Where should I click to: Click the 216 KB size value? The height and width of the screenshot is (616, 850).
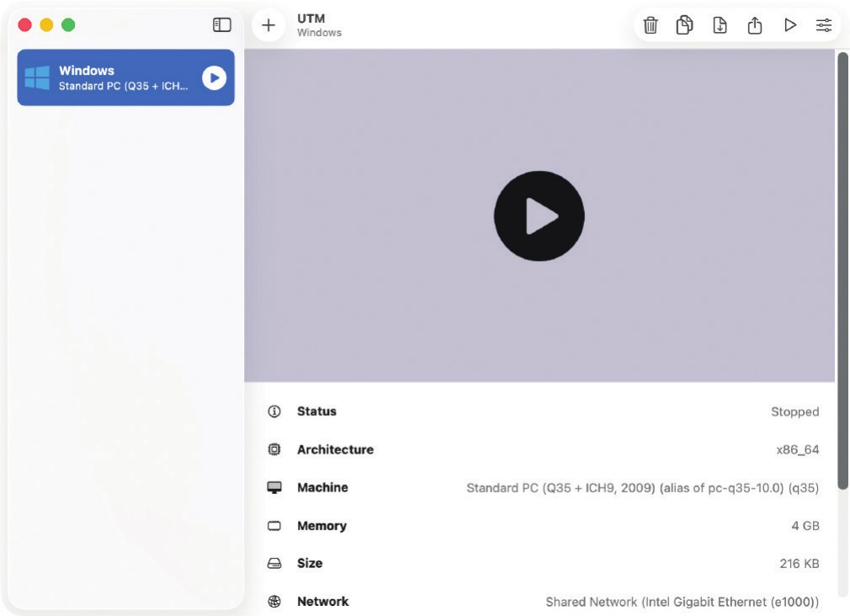(799, 564)
